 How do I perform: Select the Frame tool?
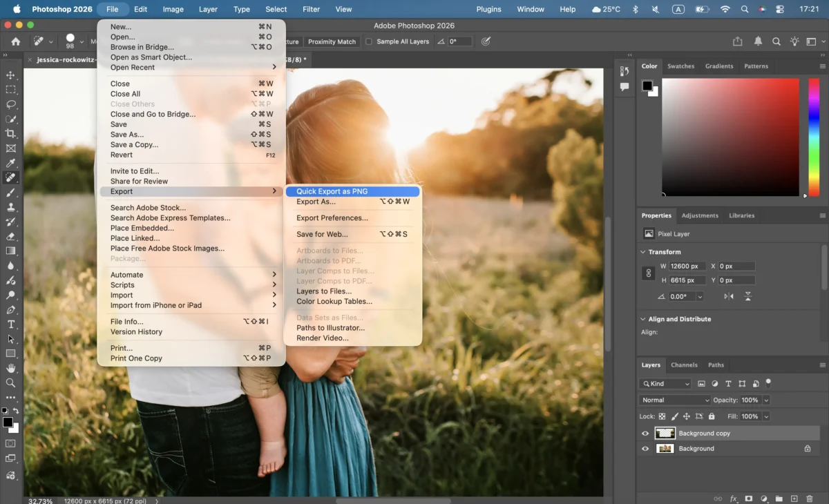(10, 148)
